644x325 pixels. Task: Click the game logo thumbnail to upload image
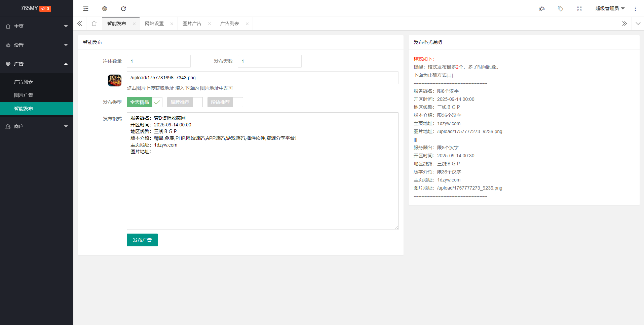click(115, 81)
